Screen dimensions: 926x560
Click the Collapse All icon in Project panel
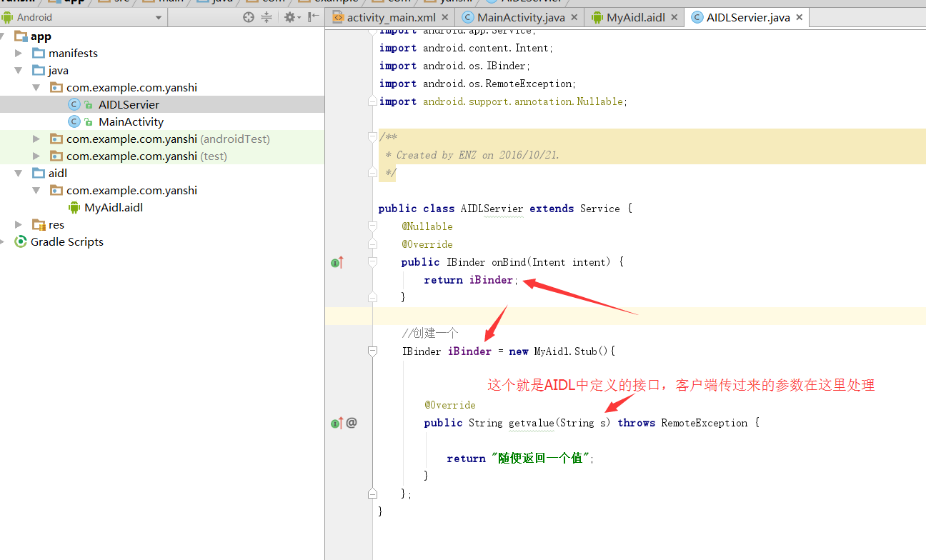click(x=267, y=17)
